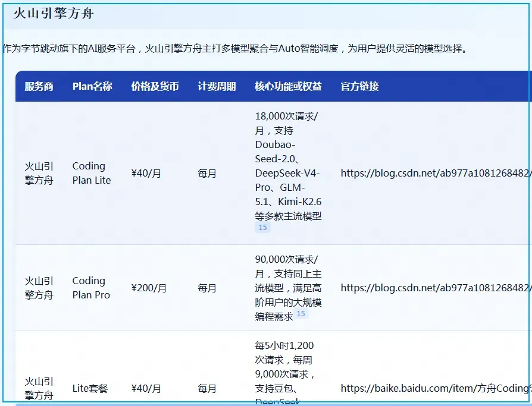The width and height of the screenshot is (532, 406).
Task: Open the blog.csdn.net link in Coding Plan Pro row
Action: [x=436, y=288]
